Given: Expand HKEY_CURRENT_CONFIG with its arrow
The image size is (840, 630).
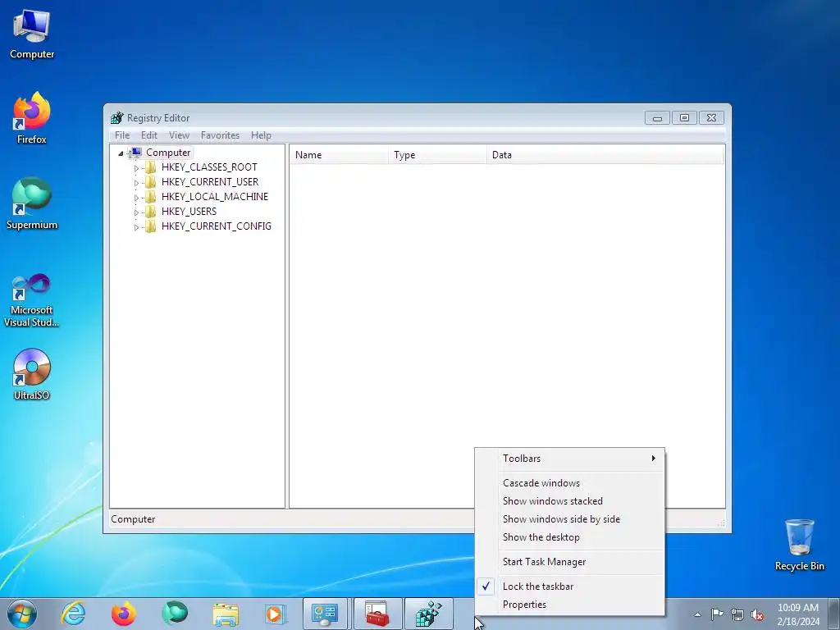Looking at the screenshot, I should pyautogui.click(x=136, y=227).
